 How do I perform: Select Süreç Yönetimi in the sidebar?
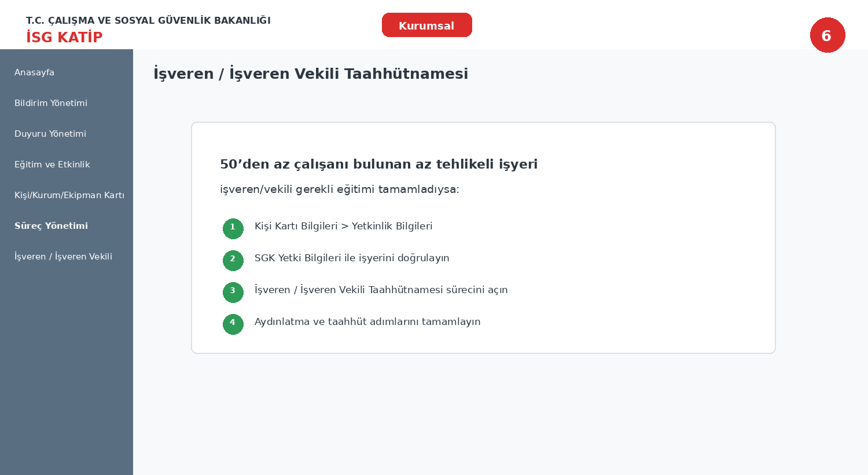click(x=51, y=226)
